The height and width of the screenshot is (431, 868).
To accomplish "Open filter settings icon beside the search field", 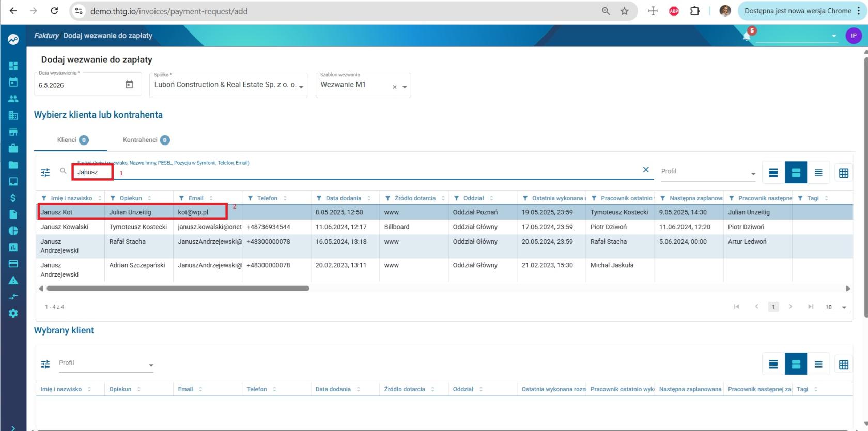I will [45, 172].
